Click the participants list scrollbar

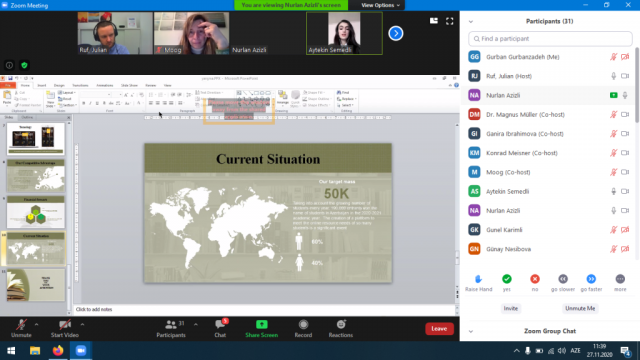(x=637, y=86)
